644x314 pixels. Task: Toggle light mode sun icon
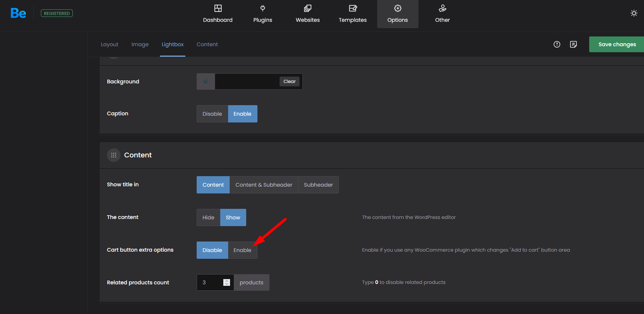tap(634, 13)
